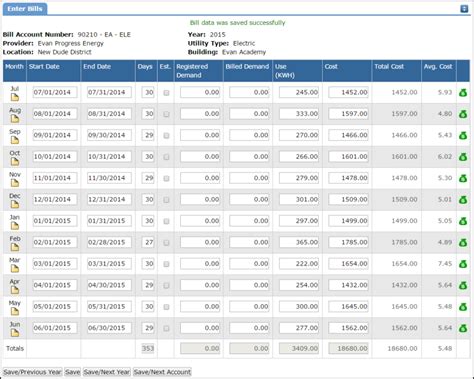This screenshot has height=379, width=474.
Task: Click the Totals use field 3409.00
Action: (x=299, y=348)
